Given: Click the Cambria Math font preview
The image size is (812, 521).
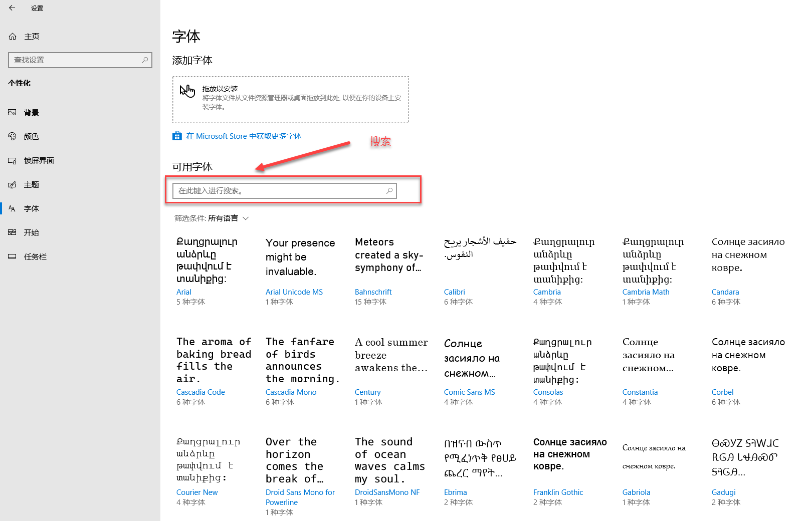Looking at the screenshot, I should [x=653, y=260].
